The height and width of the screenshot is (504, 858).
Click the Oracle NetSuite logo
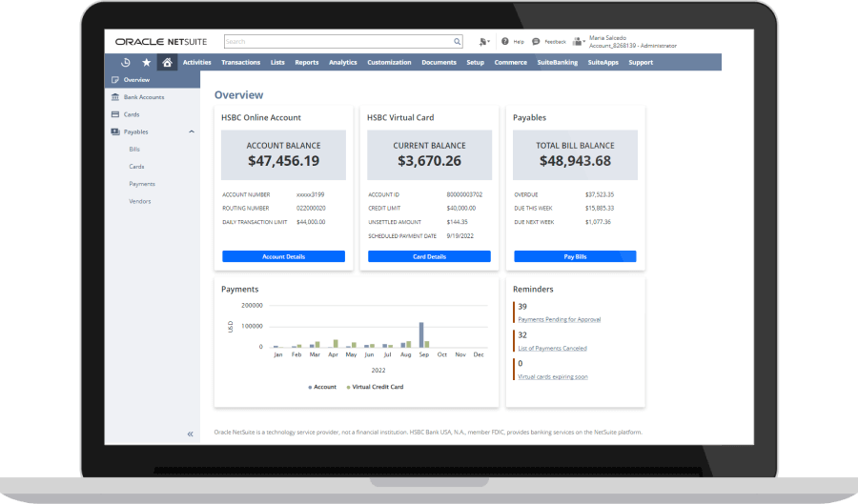[161, 42]
